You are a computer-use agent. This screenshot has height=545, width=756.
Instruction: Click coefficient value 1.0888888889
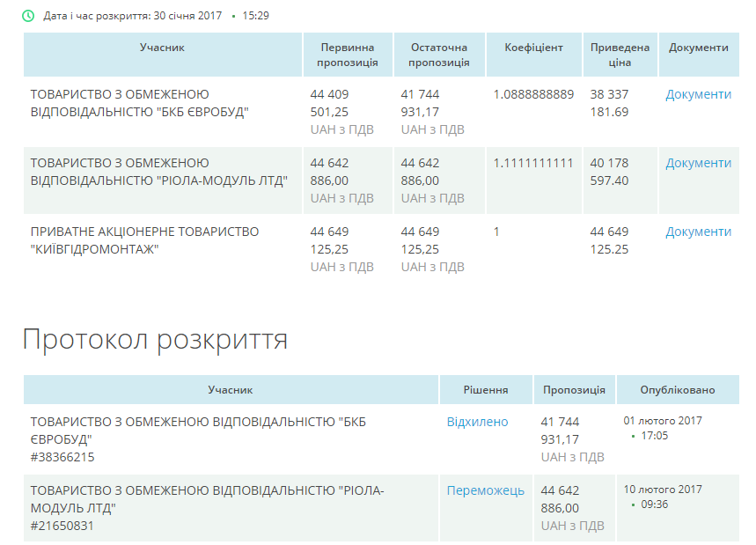click(533, 94)
